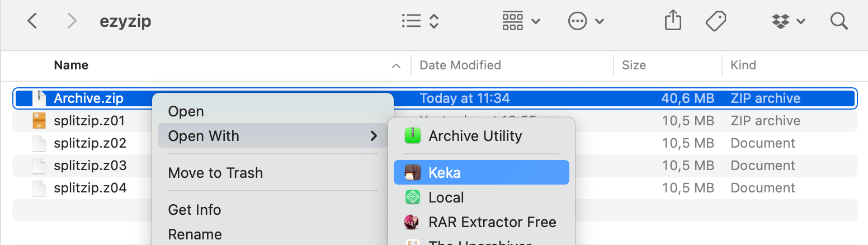This screenshot has width=868, height=245.
Task: Click the Search magnifier icon
Action: (839, 21)
